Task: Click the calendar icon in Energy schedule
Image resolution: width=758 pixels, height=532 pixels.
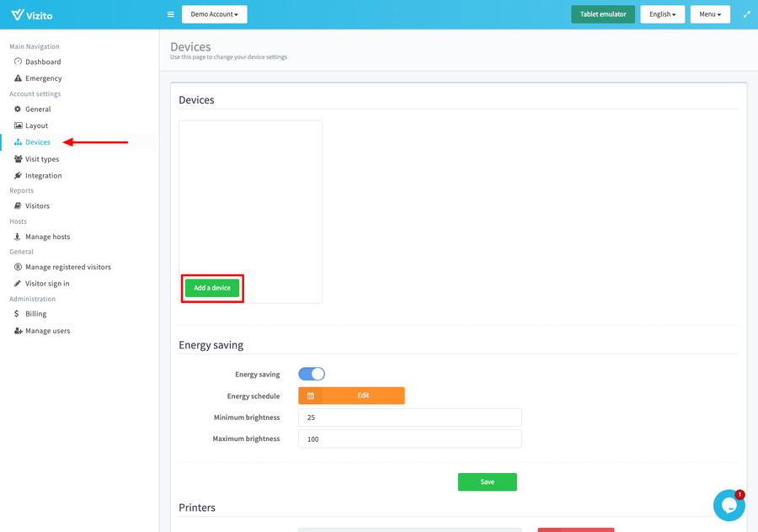Action: click(311, 396)
